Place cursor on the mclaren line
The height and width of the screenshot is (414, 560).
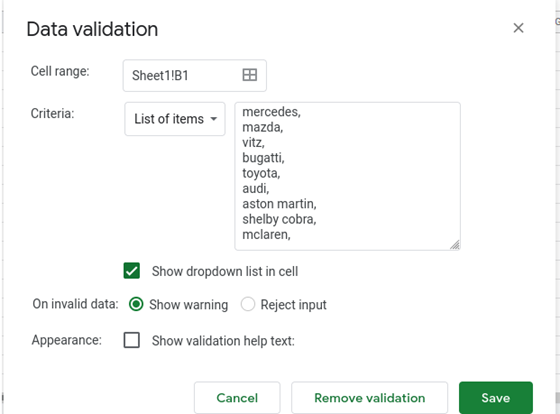pos(266,235)
